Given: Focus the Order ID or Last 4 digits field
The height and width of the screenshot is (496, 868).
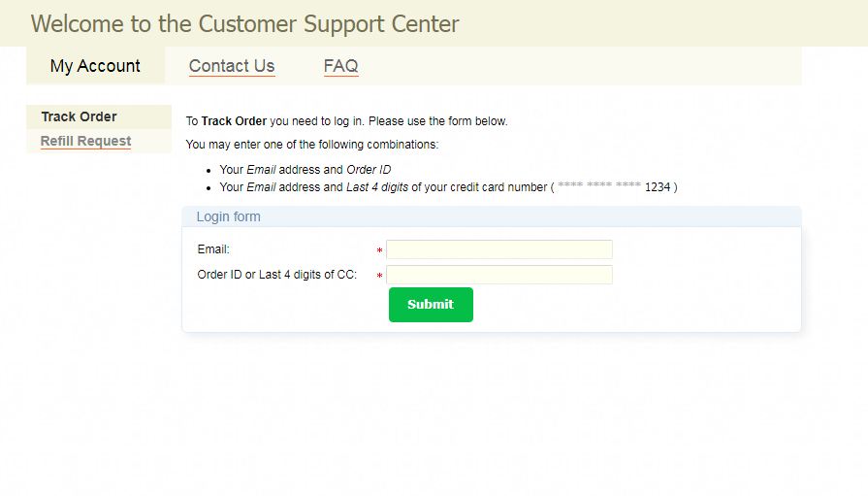Looking at the screenshot, I should click(499, 275).
